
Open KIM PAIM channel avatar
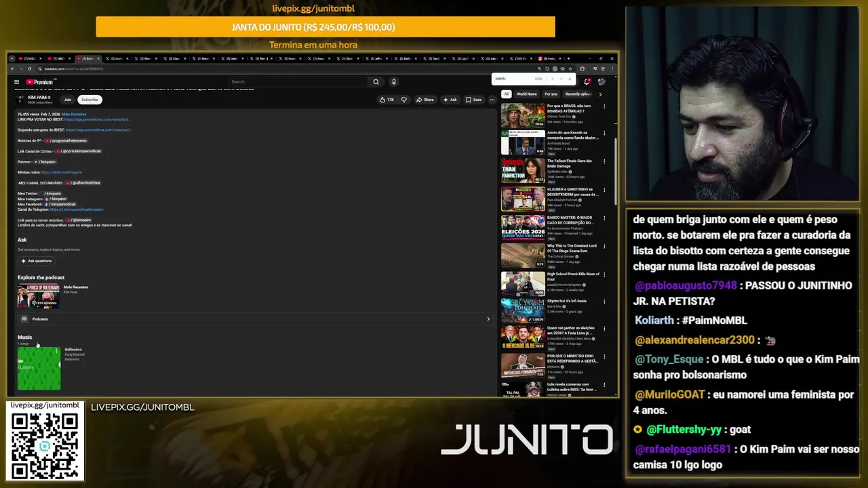click(x=21, y=100)
